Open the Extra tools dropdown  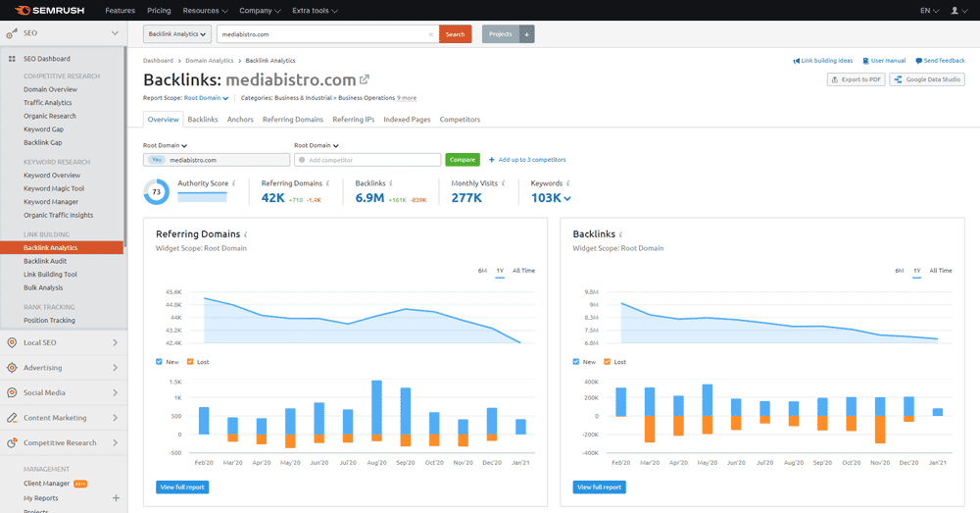pos(315,11)
